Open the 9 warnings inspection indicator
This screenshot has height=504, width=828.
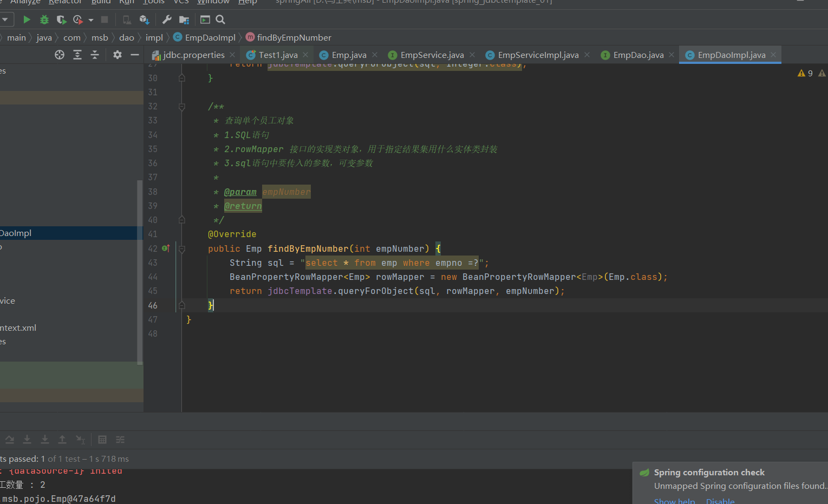[x=805, y=73]
